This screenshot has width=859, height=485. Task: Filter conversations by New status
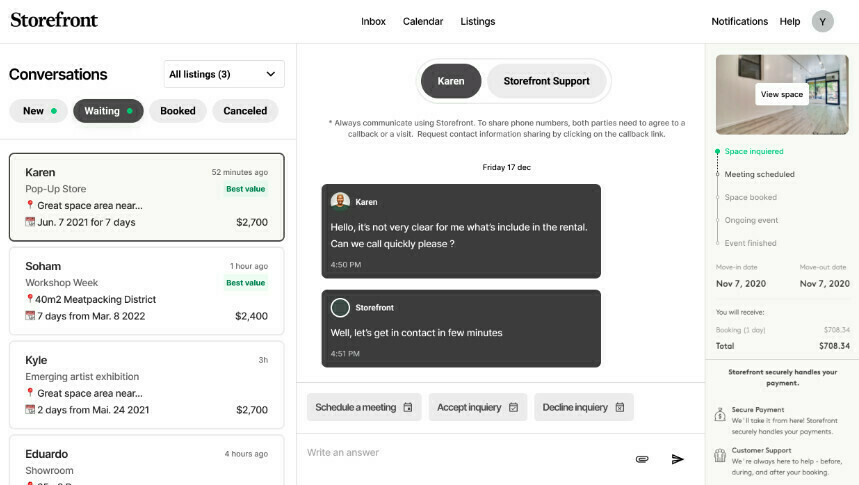[39, 111]
